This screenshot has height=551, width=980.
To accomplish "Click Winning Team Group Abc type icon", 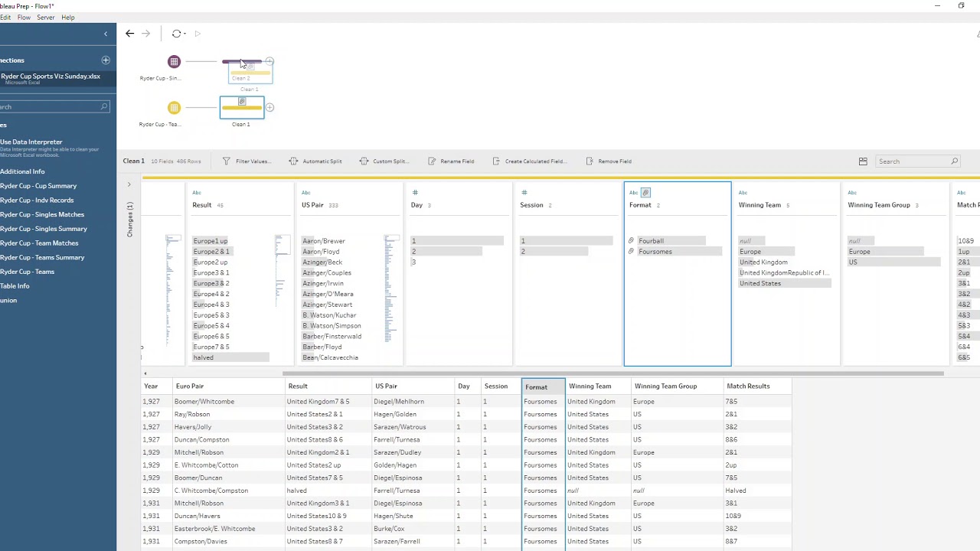I will tap(852, 193).
